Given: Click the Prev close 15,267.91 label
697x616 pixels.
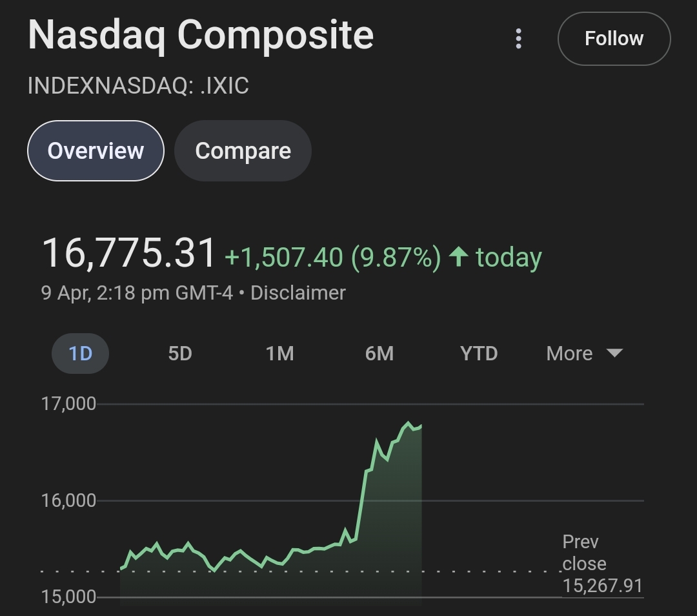Looking at the screenshot, I should 601,564.
